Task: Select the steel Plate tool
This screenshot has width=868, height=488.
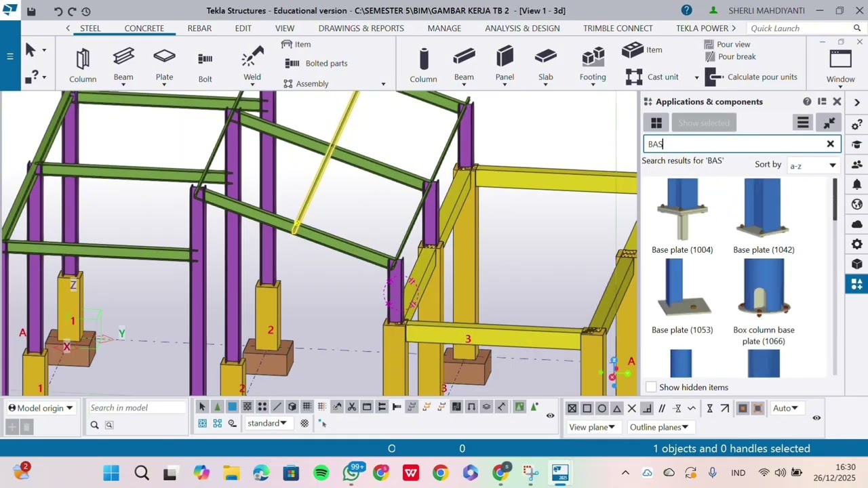Action: pos(164,64)
